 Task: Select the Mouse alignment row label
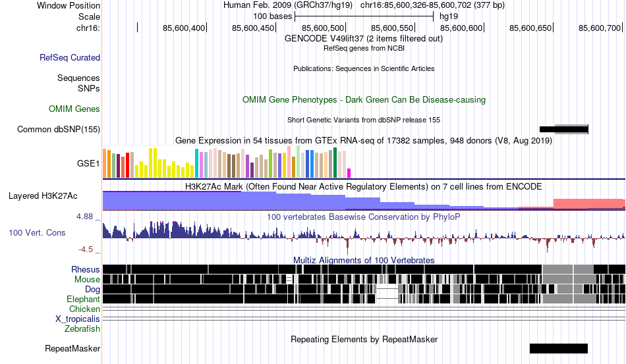point(87,280)
